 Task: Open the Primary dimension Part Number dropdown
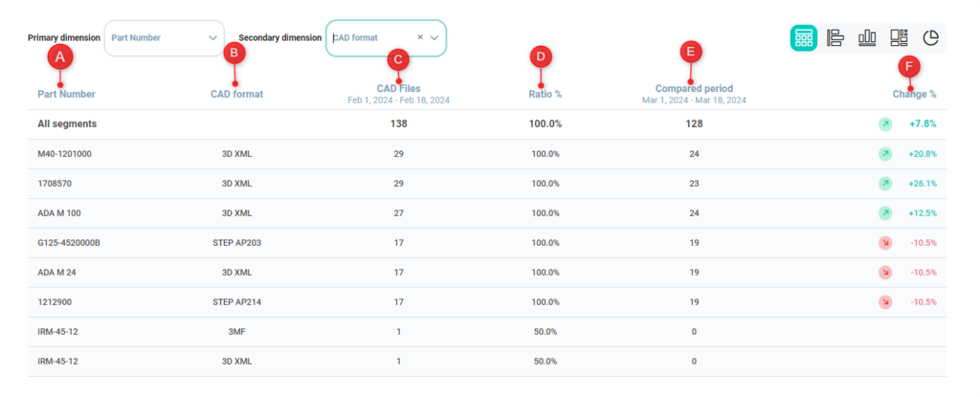(164, 38)
